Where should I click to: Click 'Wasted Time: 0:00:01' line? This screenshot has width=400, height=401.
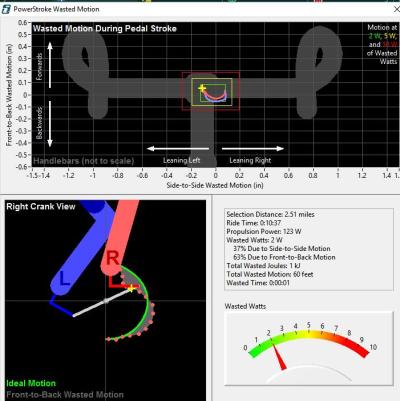[x=258, y=283]
